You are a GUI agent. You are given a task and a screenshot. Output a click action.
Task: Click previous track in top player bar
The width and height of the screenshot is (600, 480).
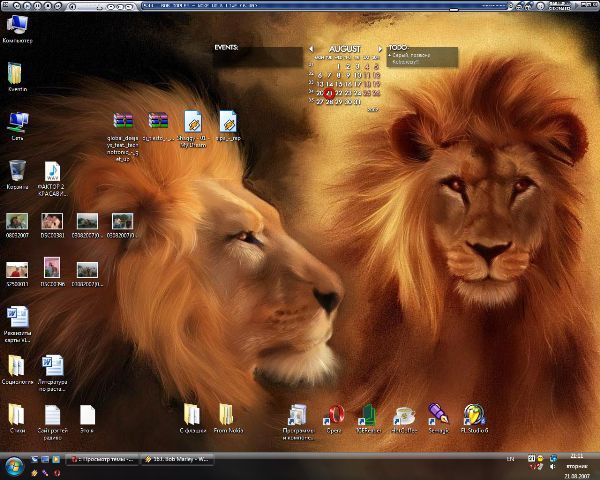(17, 6)
